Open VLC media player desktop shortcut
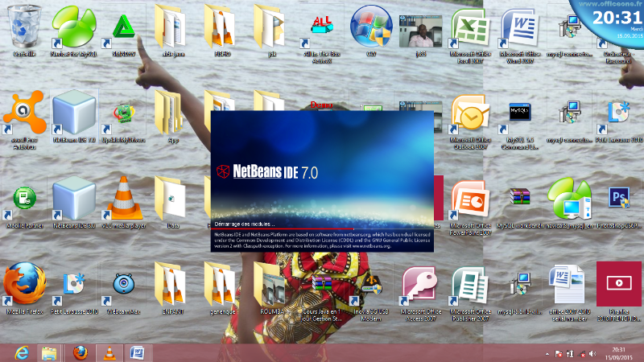The width and height of the screenshot is (644, 362). (124, 202)
